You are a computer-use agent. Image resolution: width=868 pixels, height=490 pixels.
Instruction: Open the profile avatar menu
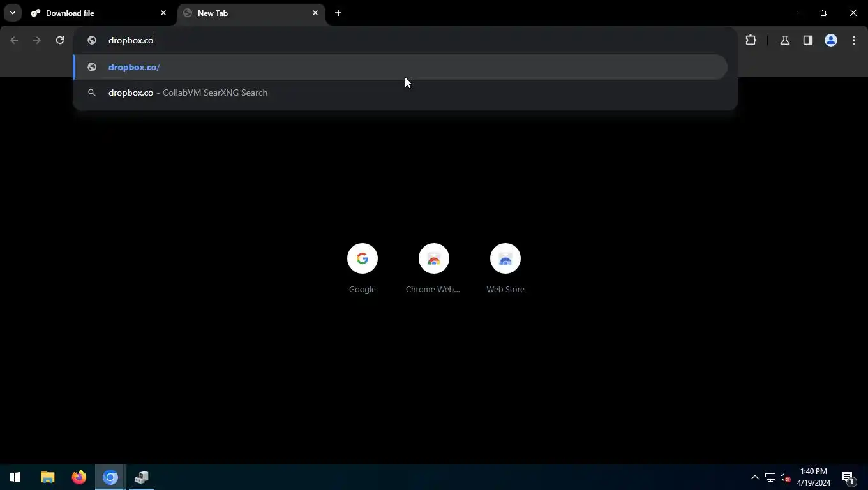[831, 40]
